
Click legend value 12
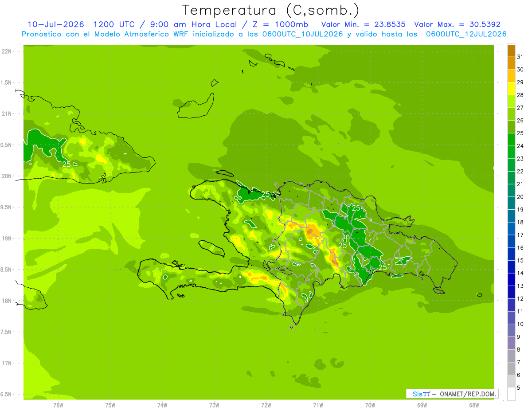click(520, 298)
